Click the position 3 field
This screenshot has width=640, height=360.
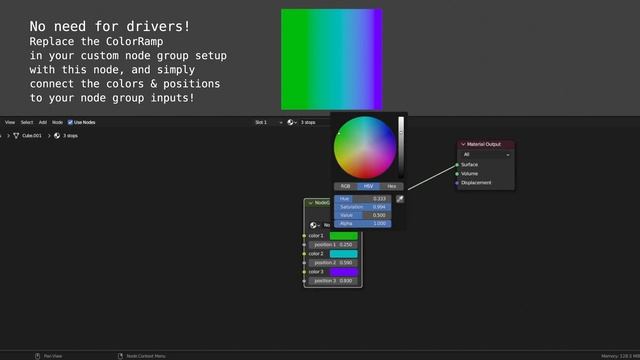[333, 281]
